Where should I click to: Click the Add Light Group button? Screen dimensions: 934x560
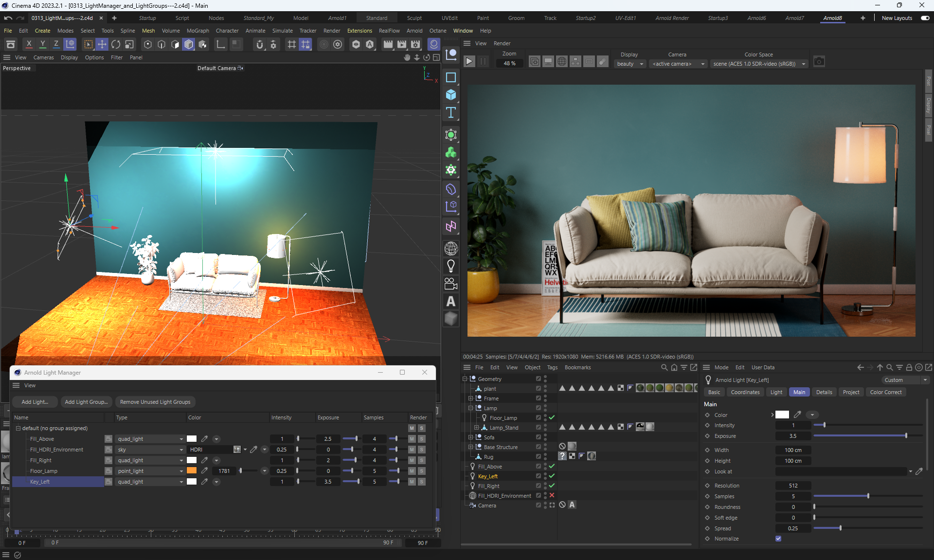[x=86, y=402]
